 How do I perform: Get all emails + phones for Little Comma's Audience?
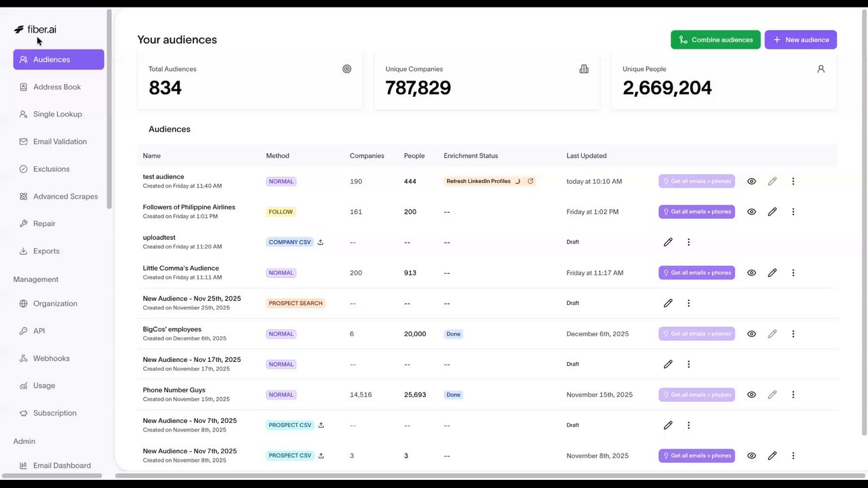pos(696,273)
